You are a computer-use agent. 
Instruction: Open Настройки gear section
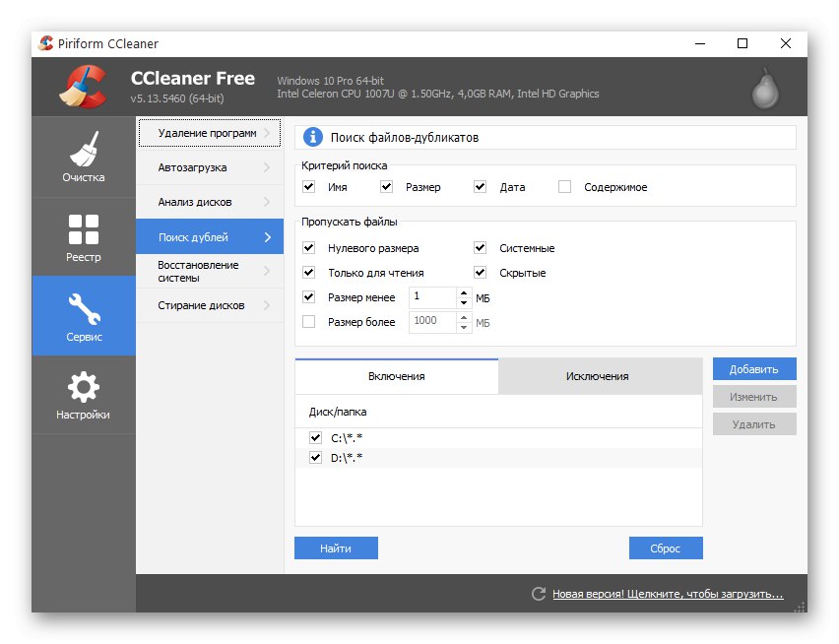[84, 395]
